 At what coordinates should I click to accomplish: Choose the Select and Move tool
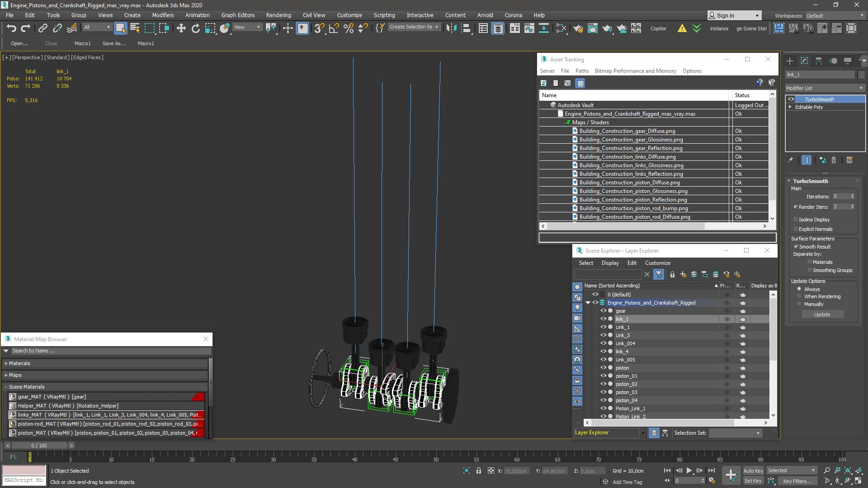pyautogui.click(x=181, y=28)
